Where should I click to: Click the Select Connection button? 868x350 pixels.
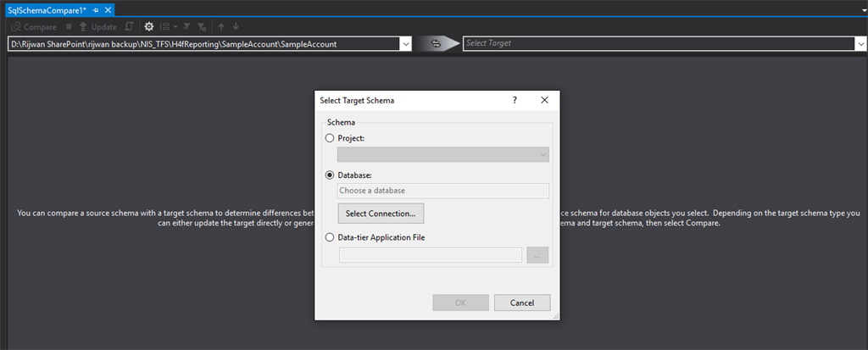coord(381,214)
